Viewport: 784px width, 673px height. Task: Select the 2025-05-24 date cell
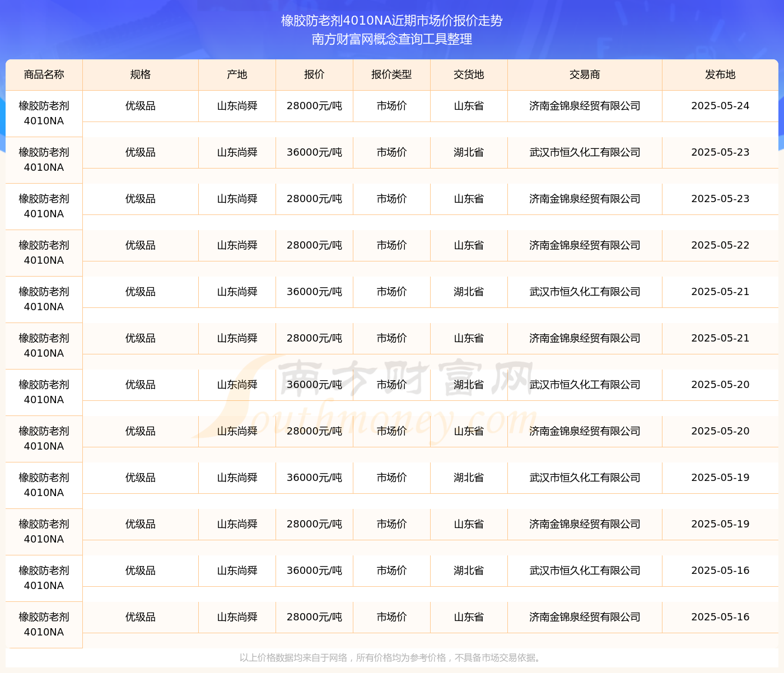pyautogui.click(x=720, y=106)
